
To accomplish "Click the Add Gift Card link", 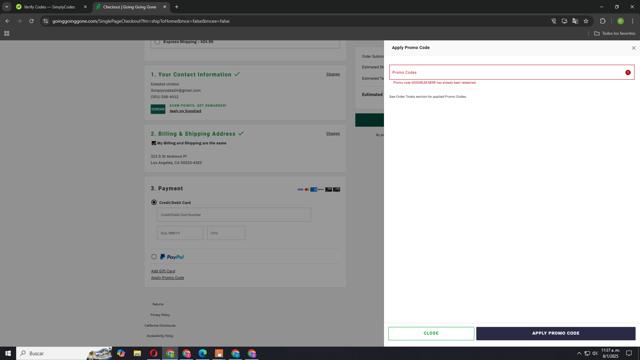I will coord(163,271).
